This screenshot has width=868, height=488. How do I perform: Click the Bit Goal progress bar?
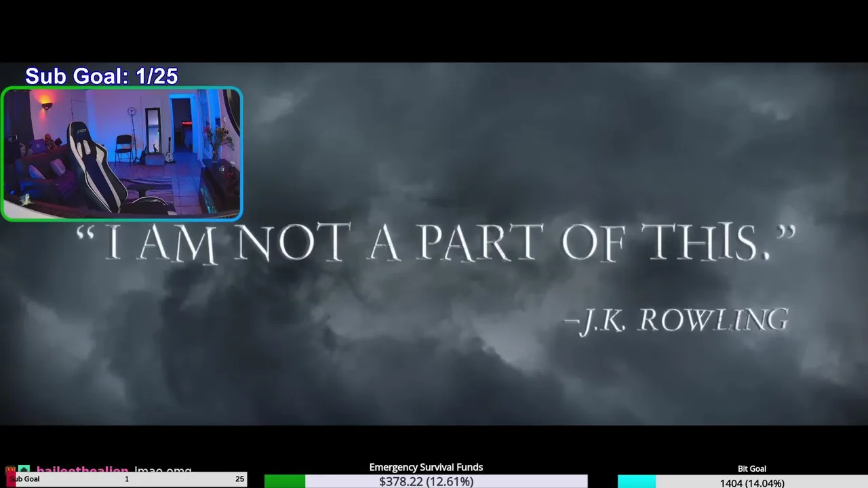743,482
